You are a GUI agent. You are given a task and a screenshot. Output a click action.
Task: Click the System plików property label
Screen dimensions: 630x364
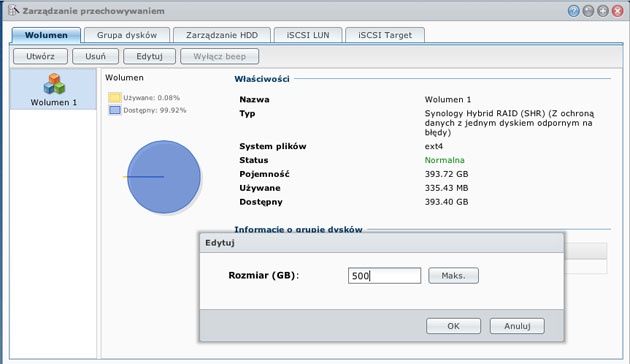point(273,146)
